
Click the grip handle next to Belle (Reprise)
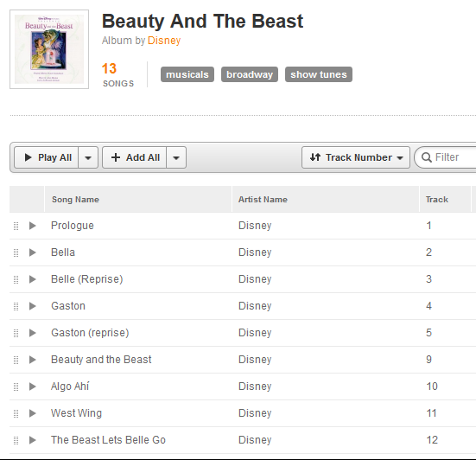pyautogui.click(x=16, y=279)
